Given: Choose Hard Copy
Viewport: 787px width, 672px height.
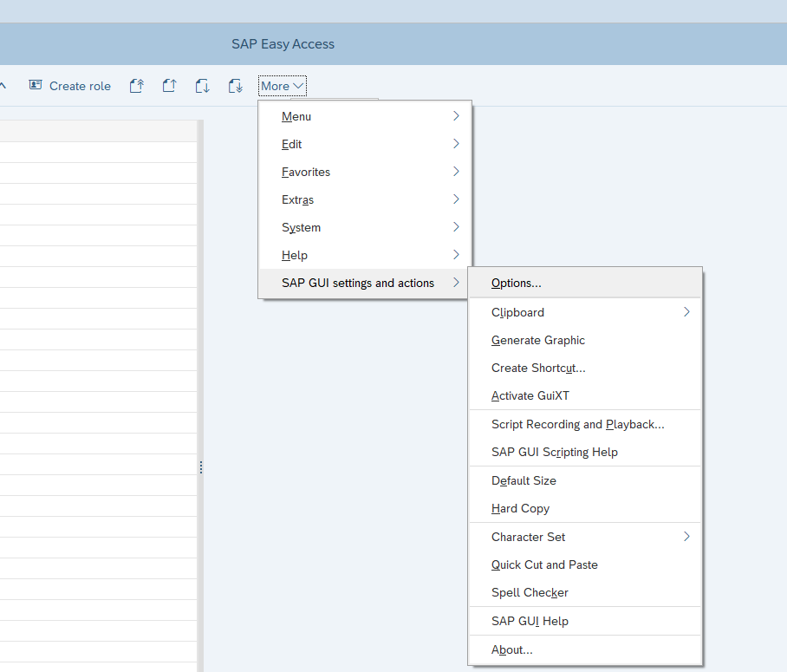Looking at the screenshot, I should (x=585, y=508).
